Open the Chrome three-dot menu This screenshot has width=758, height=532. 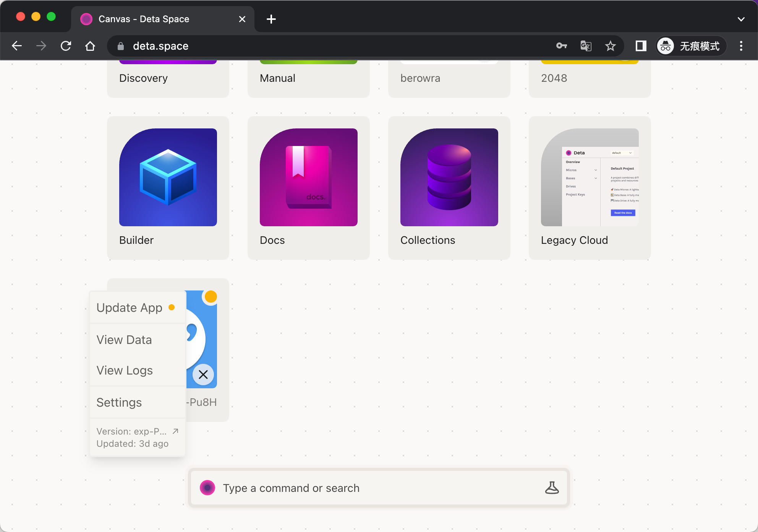(x=741, y=46)
